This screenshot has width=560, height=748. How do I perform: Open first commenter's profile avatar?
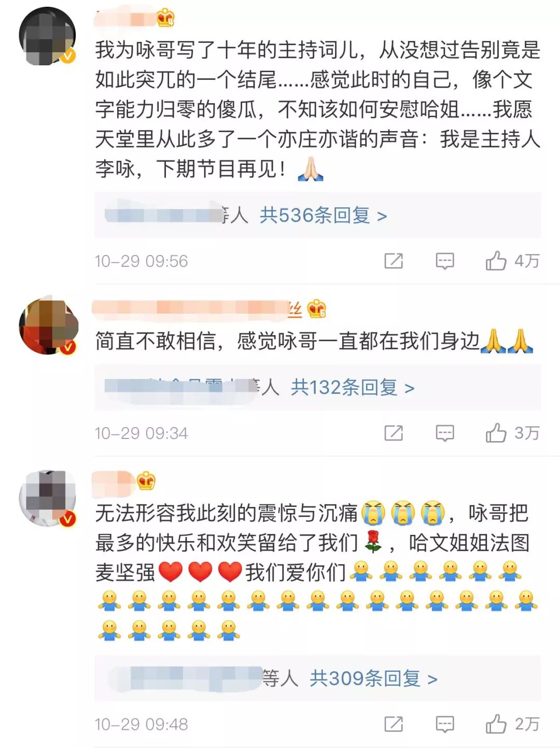[x=47, y=36]
